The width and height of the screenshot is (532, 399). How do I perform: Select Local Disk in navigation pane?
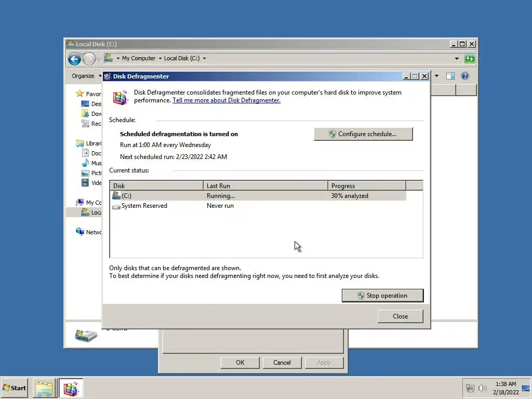[x=91, y=212]
